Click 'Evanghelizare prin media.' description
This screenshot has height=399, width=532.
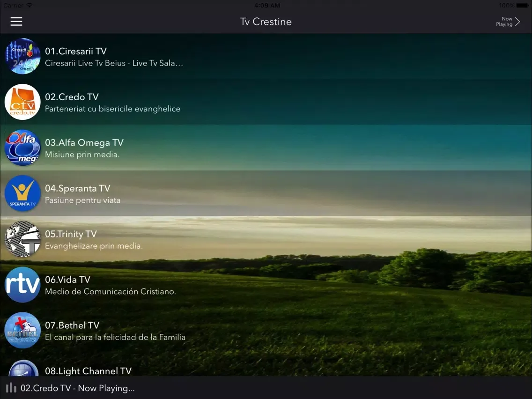tap(94, 246)
